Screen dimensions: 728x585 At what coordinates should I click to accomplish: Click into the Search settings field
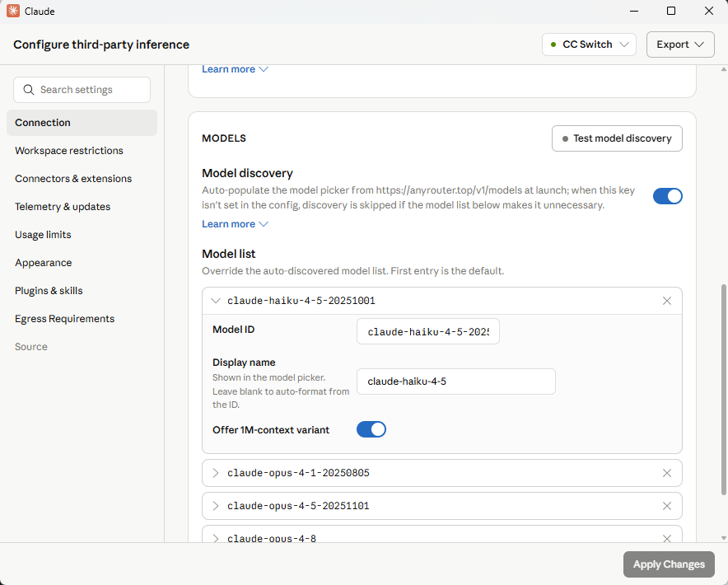[82, 90]
